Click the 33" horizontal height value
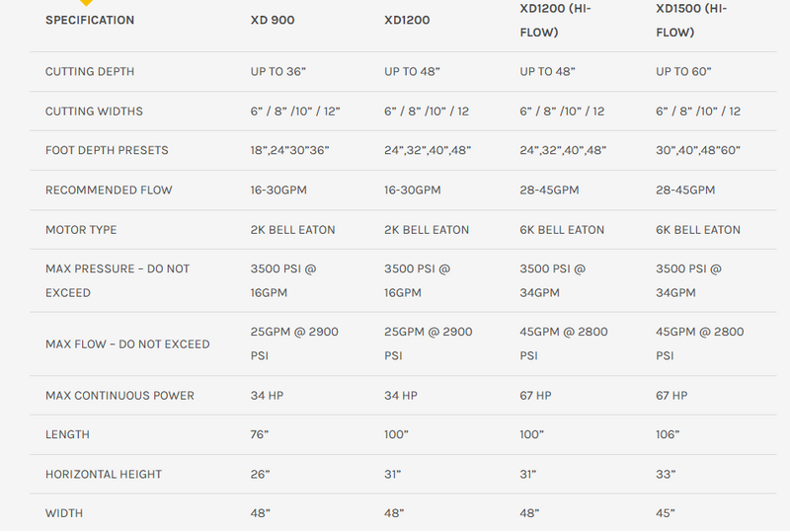Screen dimensions: 790x532 tap(666, 475)
